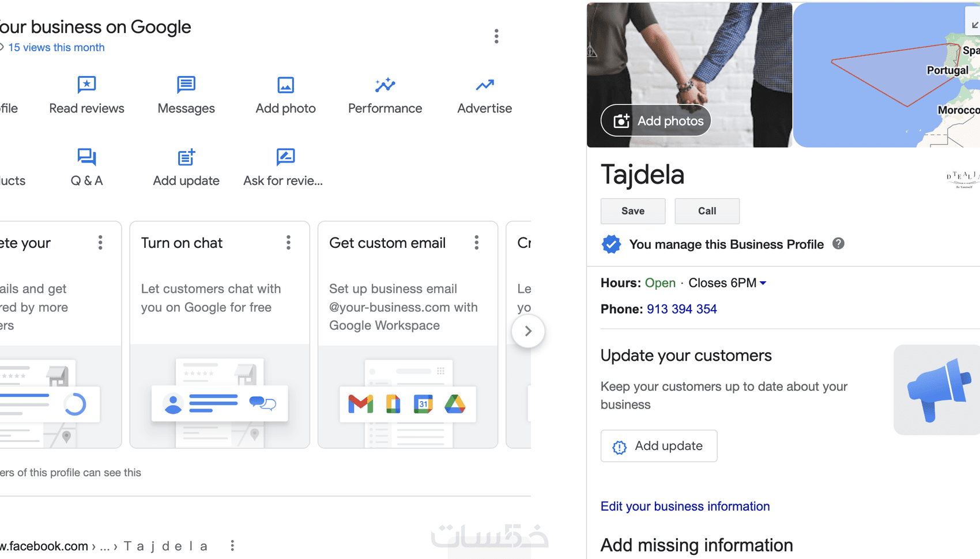Click the Advertise icon
This screenshot has width=980, height=559.
(x=484, y=85)
